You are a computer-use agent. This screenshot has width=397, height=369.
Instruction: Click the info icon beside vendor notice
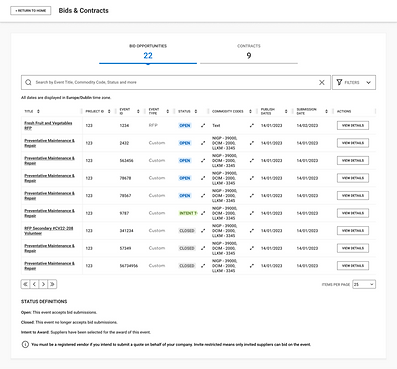(x=25, y=344)
